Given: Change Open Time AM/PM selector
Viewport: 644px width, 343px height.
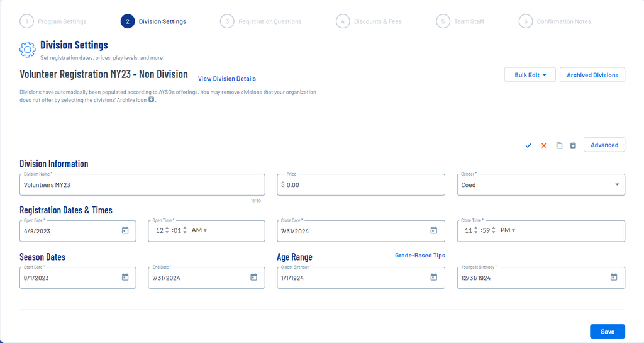Looking at the screenshot, I should coord(199,230).
